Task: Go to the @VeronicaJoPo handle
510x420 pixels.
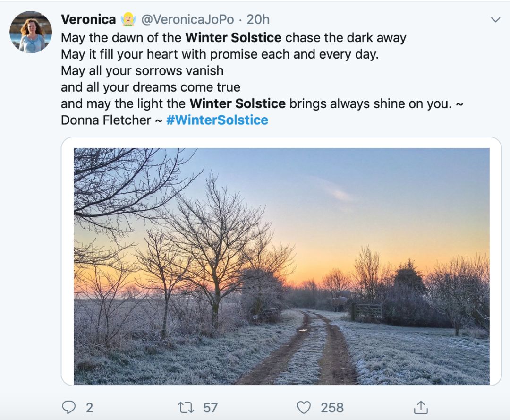Action: pos(188,19)
